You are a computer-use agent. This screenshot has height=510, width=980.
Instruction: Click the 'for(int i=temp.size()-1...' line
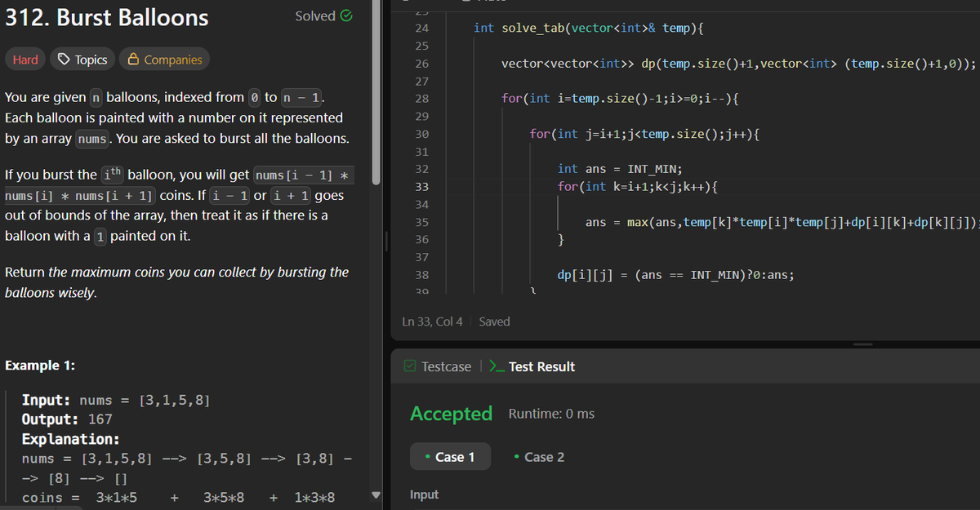coord(621,99)
